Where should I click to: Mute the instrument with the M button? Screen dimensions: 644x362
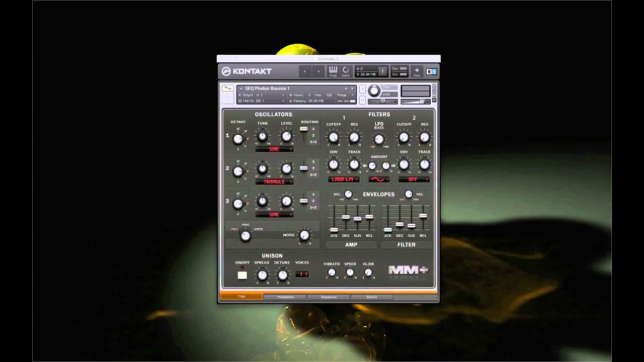tap(362, 100)
